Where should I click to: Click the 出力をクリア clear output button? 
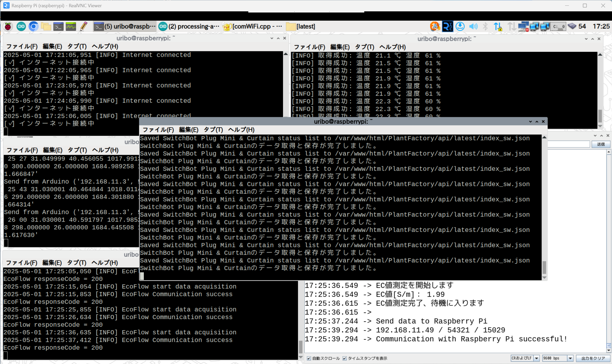click(593, 358)
